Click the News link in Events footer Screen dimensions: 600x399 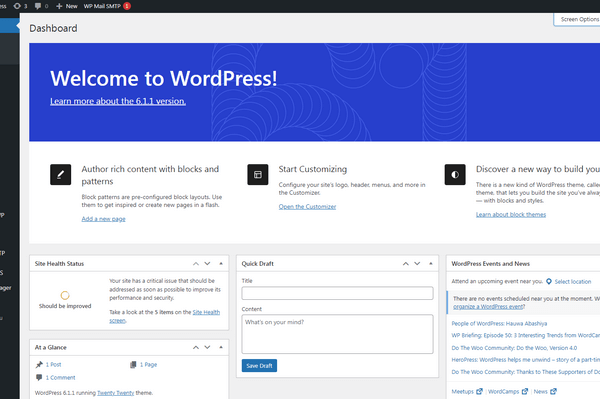(541, 391)
